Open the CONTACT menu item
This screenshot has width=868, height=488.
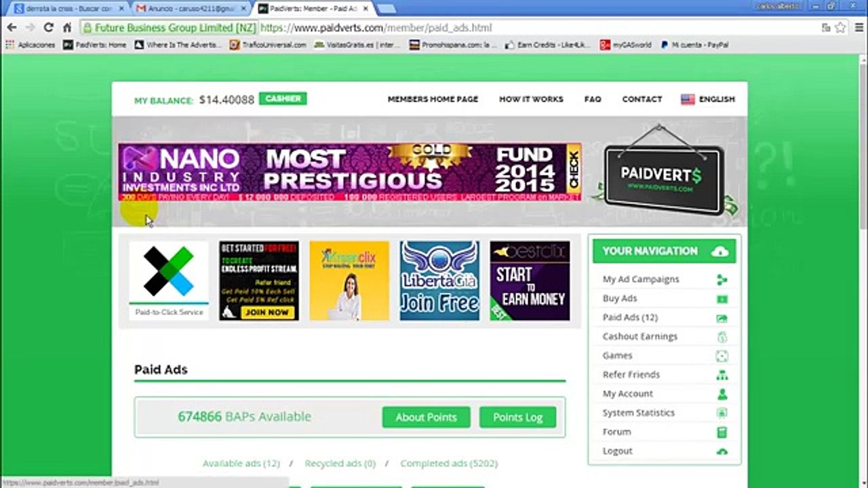pyautogui.click(x=642, y=99)
